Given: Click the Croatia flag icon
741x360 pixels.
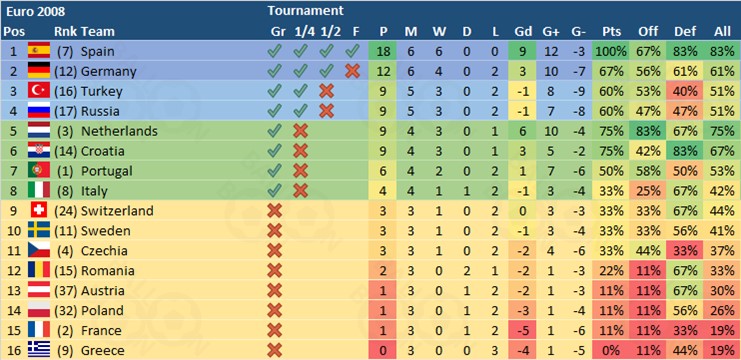Looking at the screenshot, I should (39, 151).
